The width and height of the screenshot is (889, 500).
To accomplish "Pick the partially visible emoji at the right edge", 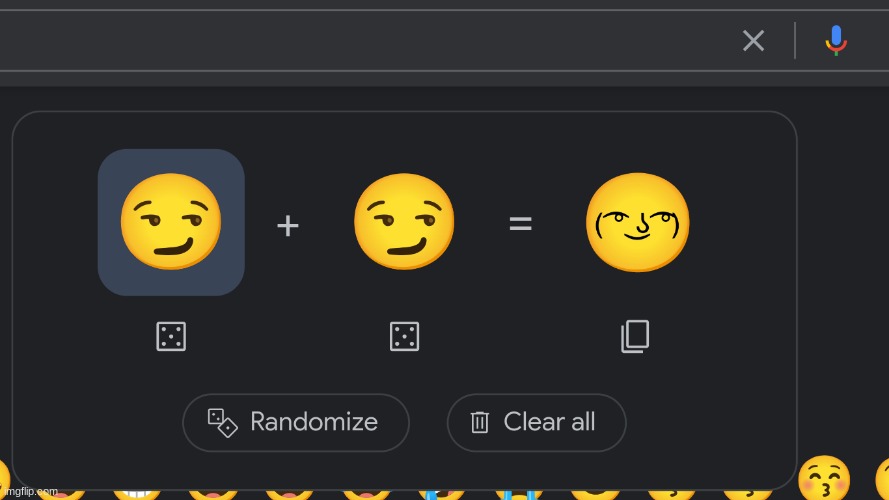I will (882, 479).
